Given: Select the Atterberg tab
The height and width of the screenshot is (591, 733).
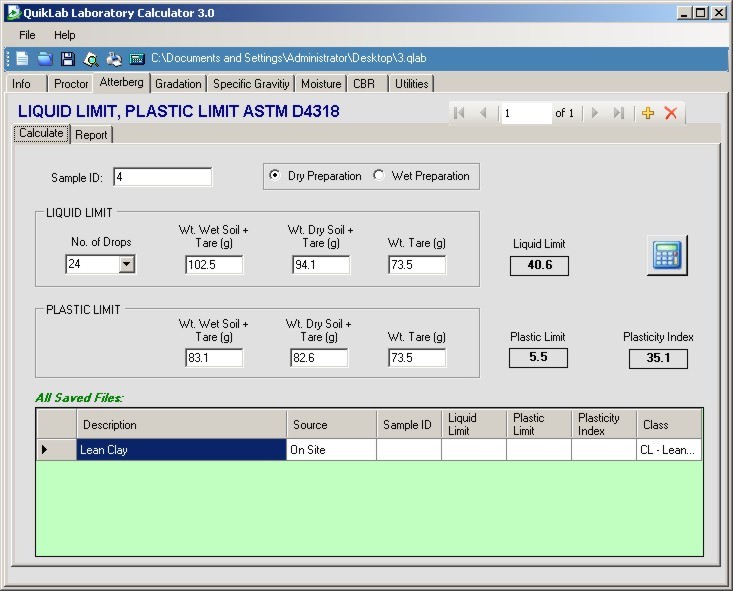Looking at the screenshot, I should pos(121,82).
